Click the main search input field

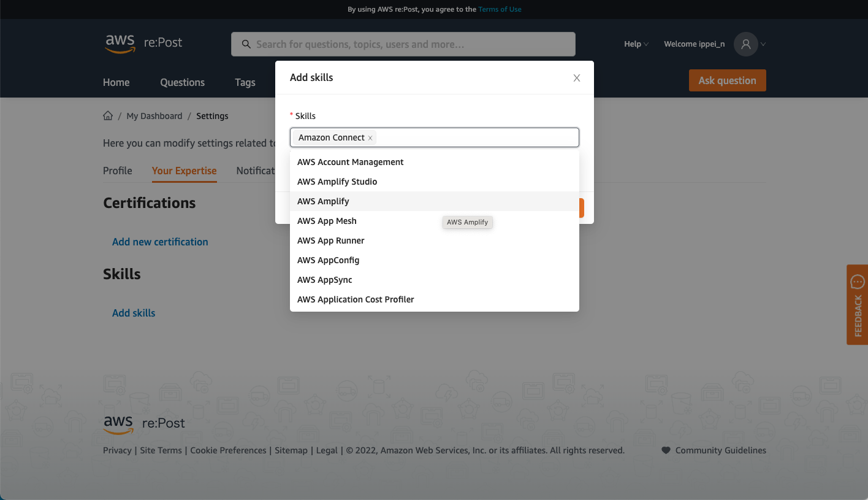403,44
